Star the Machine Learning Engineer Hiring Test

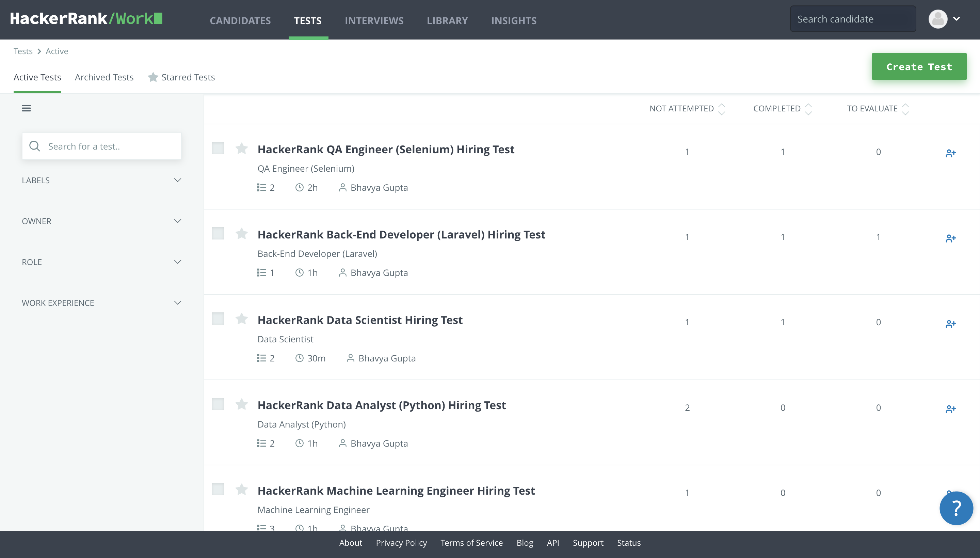coord(242,489)
